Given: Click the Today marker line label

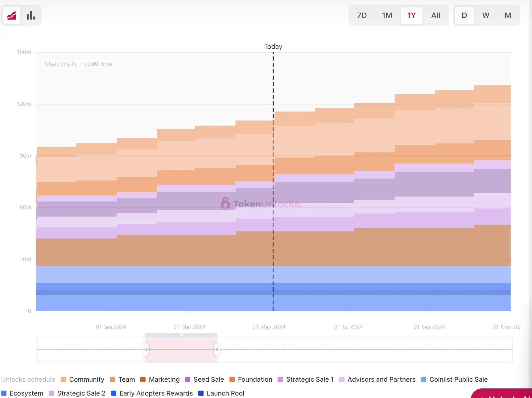Looking at the screenshot, I should 273,47.
